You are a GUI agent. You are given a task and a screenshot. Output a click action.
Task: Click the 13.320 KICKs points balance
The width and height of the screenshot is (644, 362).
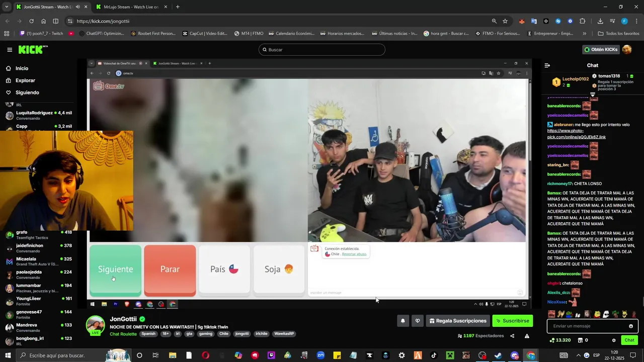(x=560, y=340)
